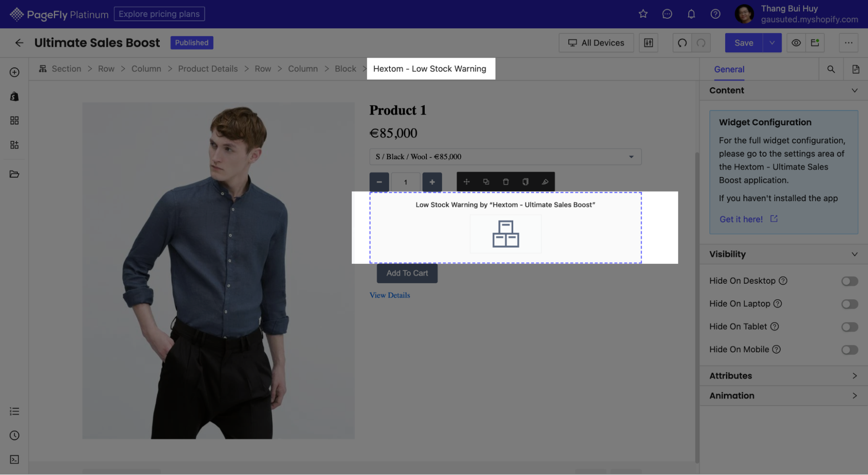
Task: Open the console terminal icon in sidebar
Action: pyautogui.click(x=14, y=460)
